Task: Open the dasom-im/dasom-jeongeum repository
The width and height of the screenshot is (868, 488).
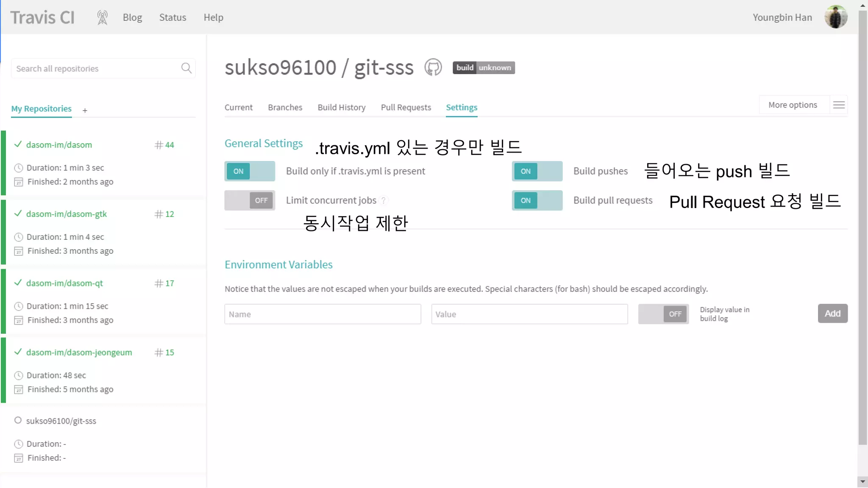Action: click(x=79, y=352)
